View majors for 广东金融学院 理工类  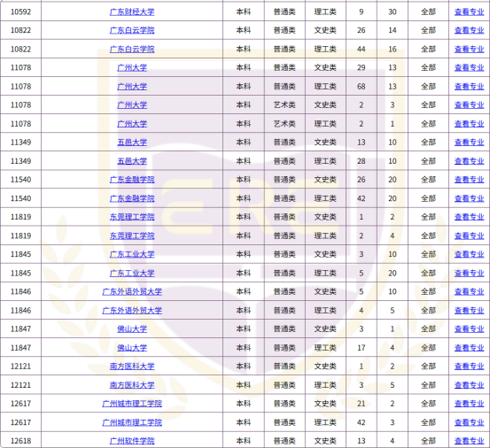pos(469,198)
